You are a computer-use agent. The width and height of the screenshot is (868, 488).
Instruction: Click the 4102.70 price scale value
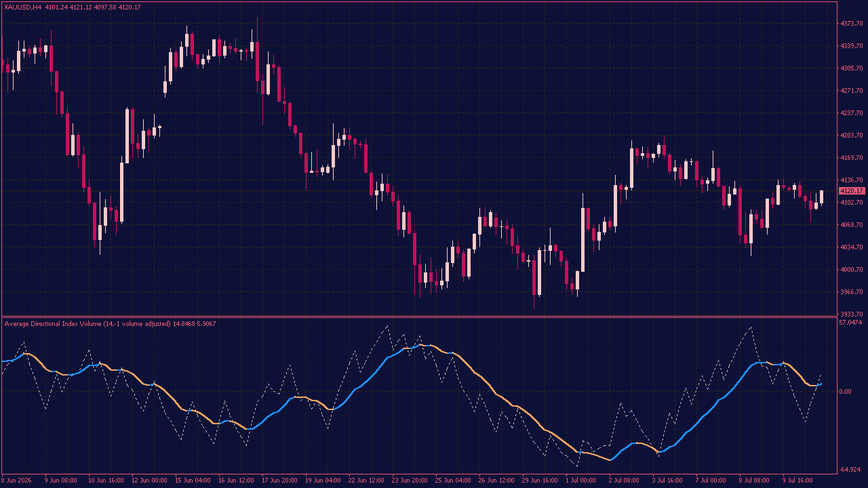[x=850, y=203]
